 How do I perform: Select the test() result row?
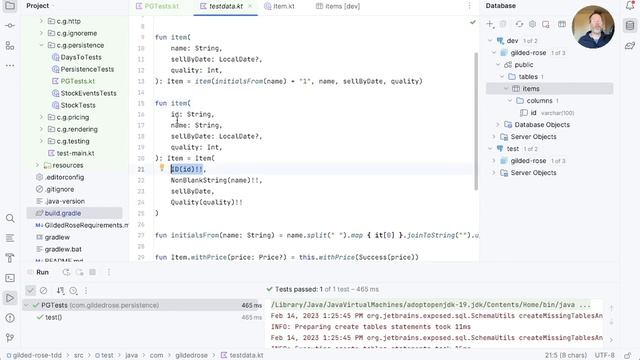point(53,317)
